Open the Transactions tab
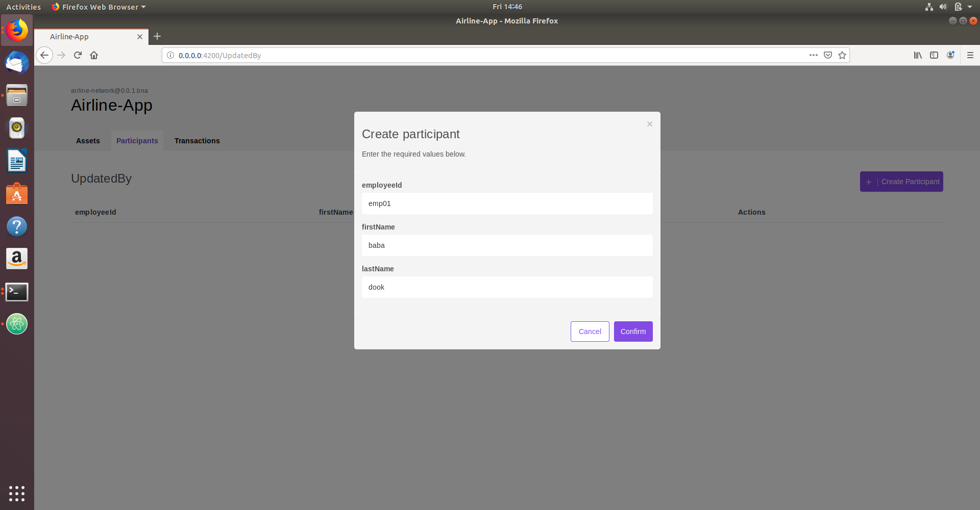This screenshot has height=510, width=980. tap(197, 141)
